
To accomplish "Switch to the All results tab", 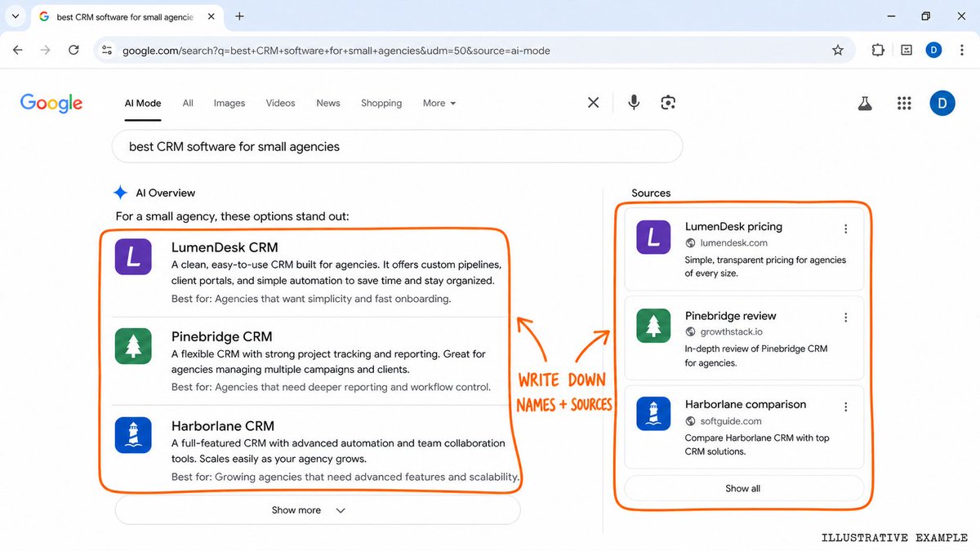I will coord(188,104).
